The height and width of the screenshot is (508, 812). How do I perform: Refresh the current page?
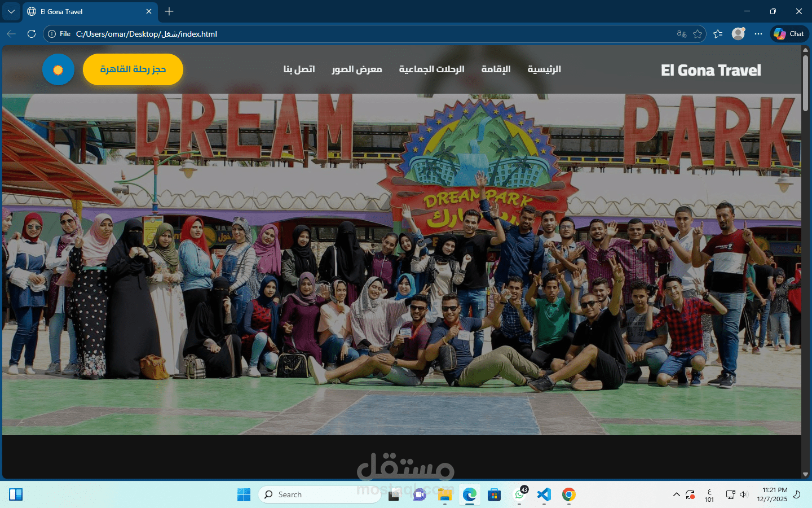[32, 34]
